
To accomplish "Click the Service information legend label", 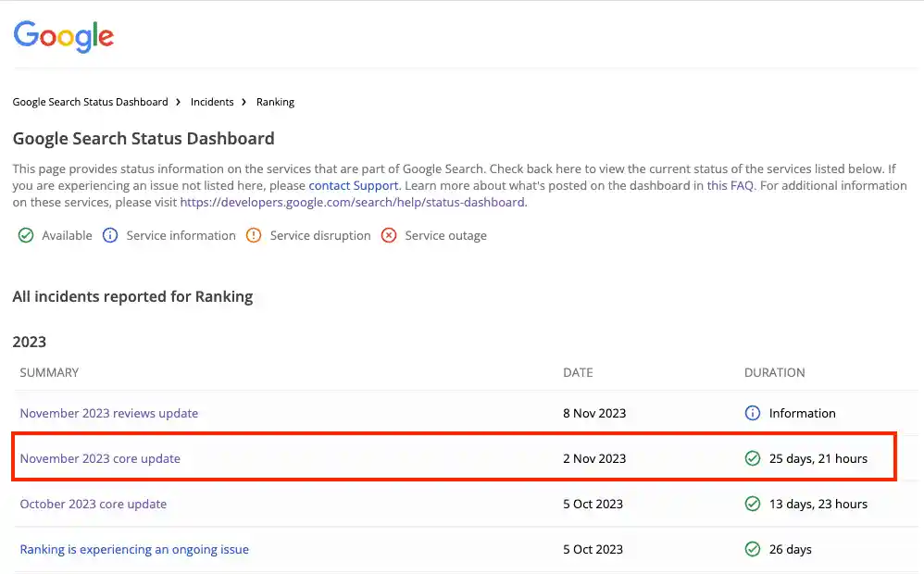I will point(181,236).
